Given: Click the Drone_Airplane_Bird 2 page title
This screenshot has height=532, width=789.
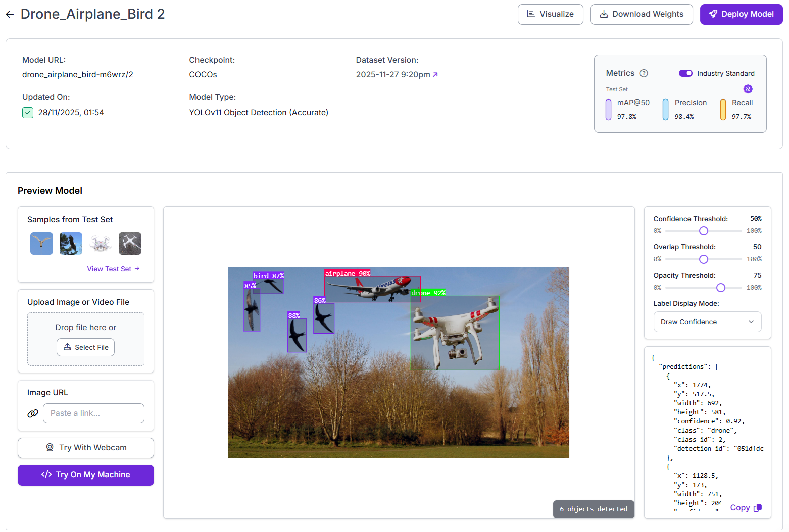Looking at the screenshot, I should coord(92,14).
